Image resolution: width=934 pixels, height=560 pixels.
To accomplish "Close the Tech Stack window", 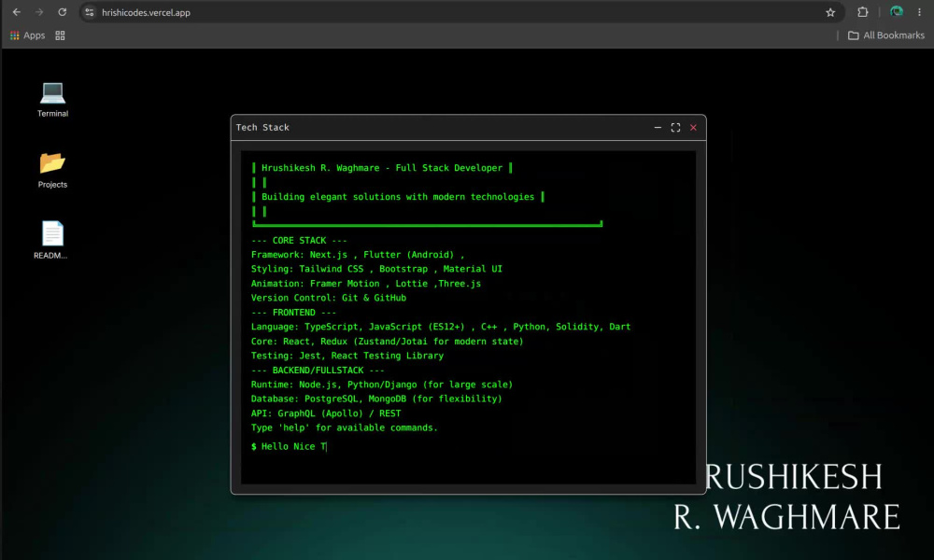I will 693,127.
